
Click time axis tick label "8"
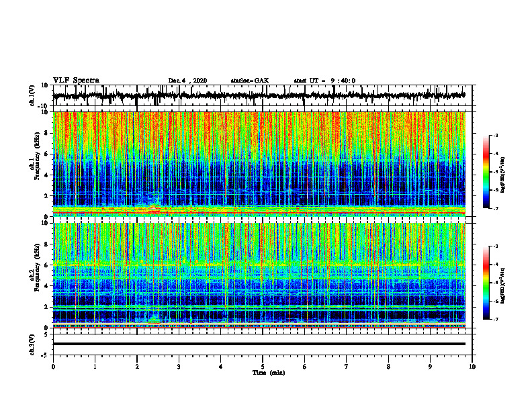click(388, 367)
